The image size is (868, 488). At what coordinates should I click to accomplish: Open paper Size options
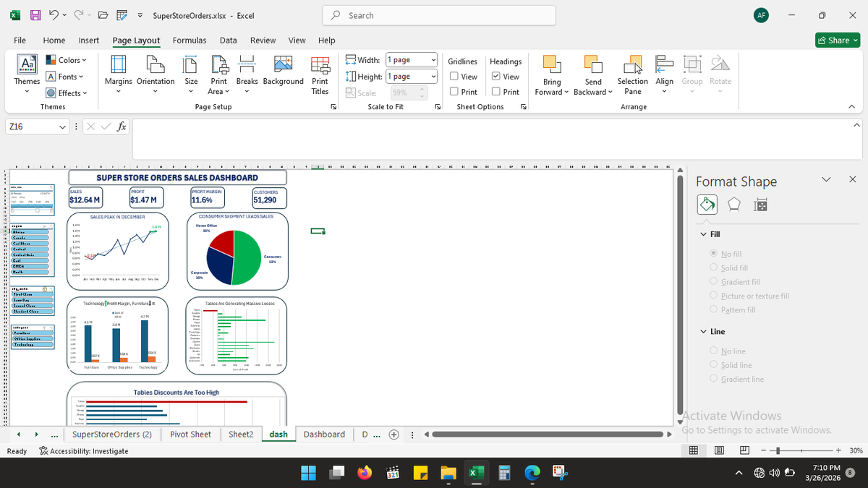pos(192,76)
